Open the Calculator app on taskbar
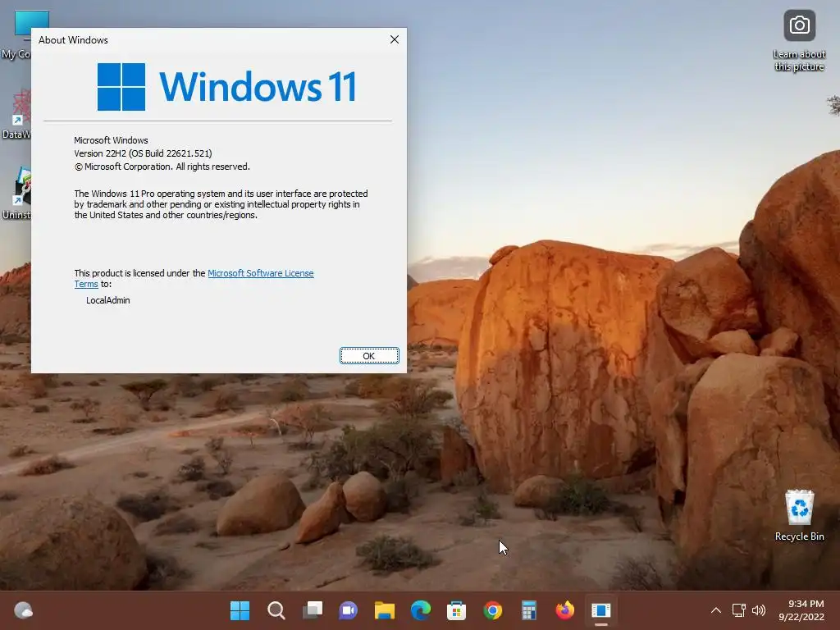This screenshot has height=630, width=840. point(529,610)
